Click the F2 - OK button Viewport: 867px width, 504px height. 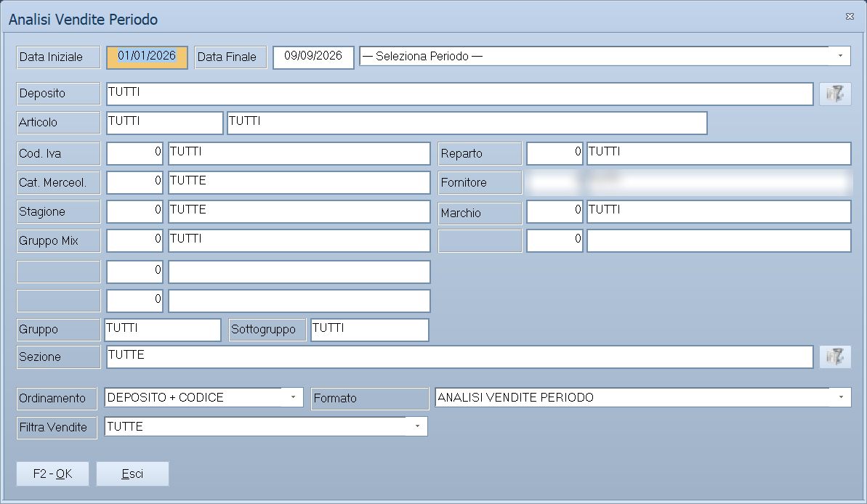pos(52,473)
